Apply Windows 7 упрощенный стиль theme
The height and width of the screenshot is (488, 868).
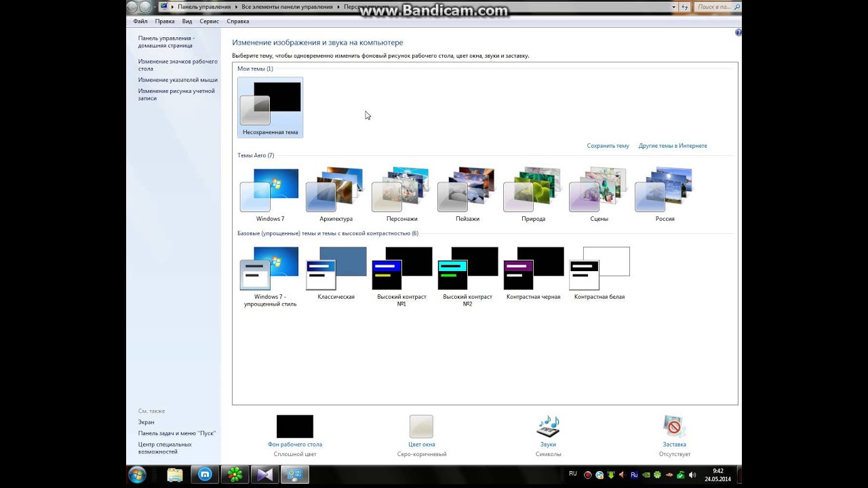click(270, 277)
